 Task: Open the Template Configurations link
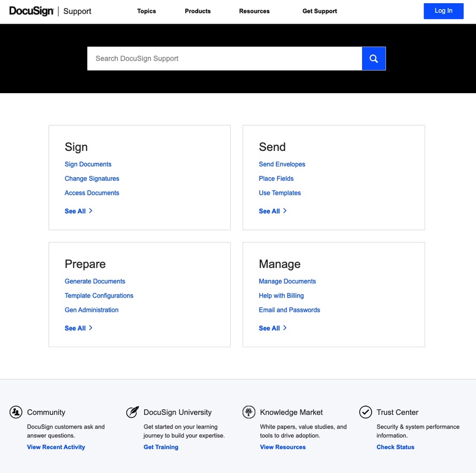pos(99,295)
